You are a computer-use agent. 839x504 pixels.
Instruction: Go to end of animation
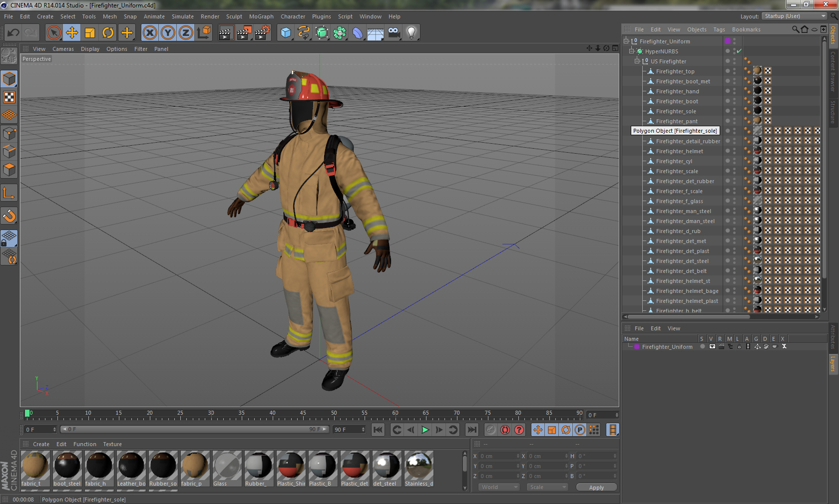click(471, 430)
